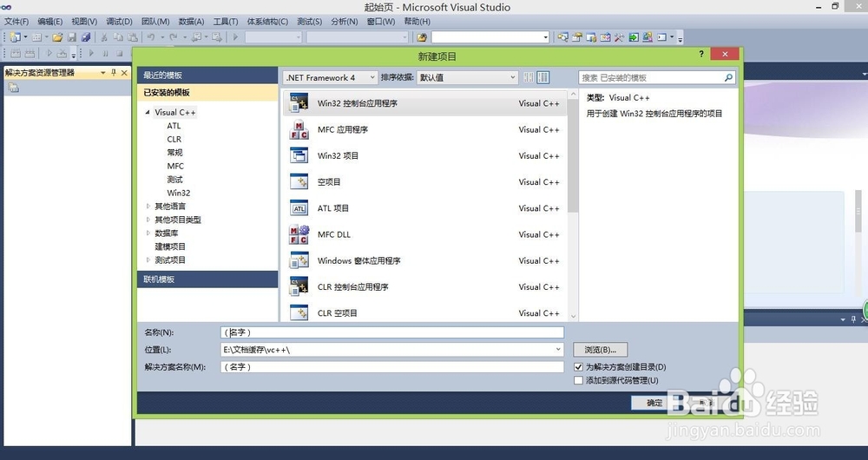
Task: Open the 排序依据 默认值 dropdown
Action: point(467,77)
